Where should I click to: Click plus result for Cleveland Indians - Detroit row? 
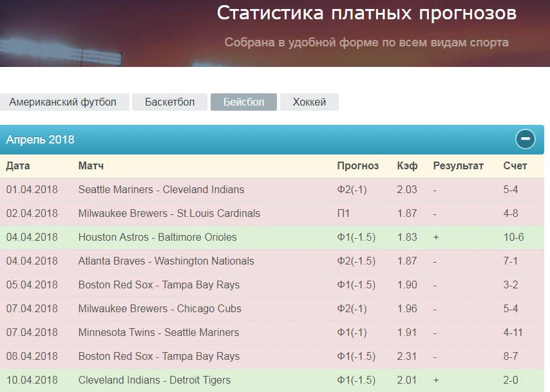pyautogui.click(x=436, y=380)
